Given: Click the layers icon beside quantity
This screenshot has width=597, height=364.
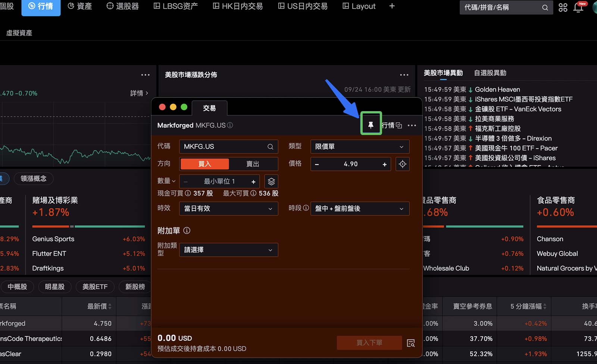Looking at the screenshot, I should pos(271,182).
